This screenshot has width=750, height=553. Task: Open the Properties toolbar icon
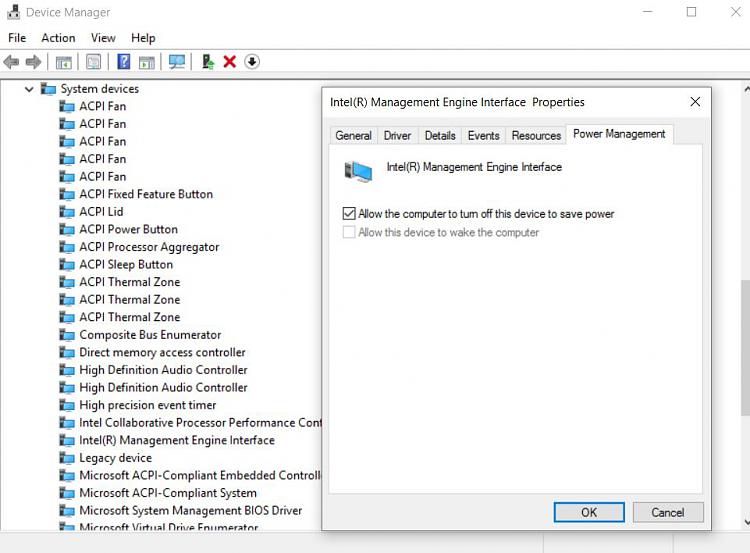pos(93,62)
